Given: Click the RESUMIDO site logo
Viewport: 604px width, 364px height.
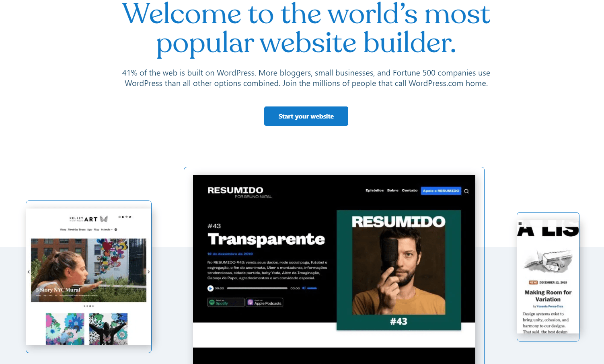Looking at the screenshot, I should click(x=235, y=190).
